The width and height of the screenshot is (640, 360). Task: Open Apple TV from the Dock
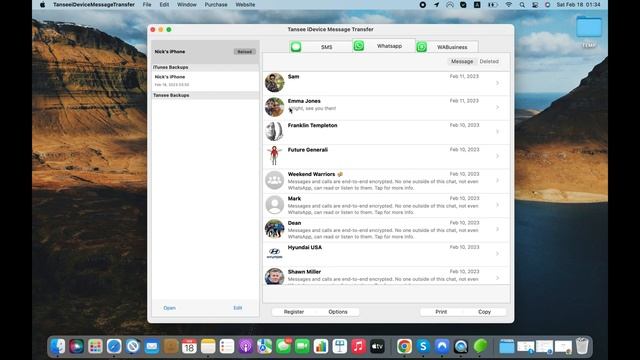tap(377, 347)
